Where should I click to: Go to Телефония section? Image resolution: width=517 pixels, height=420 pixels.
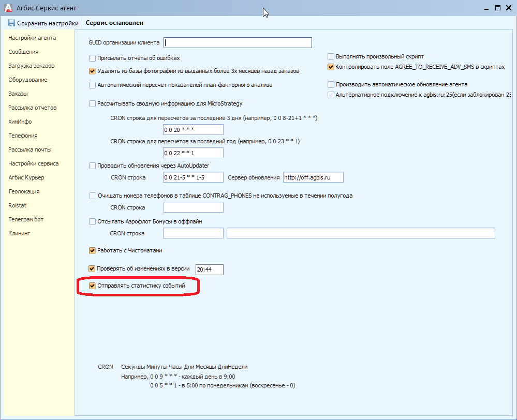click(23, 136)
